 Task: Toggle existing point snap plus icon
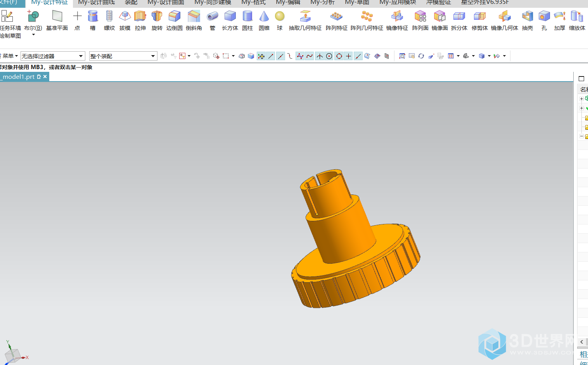click(348, 56)
